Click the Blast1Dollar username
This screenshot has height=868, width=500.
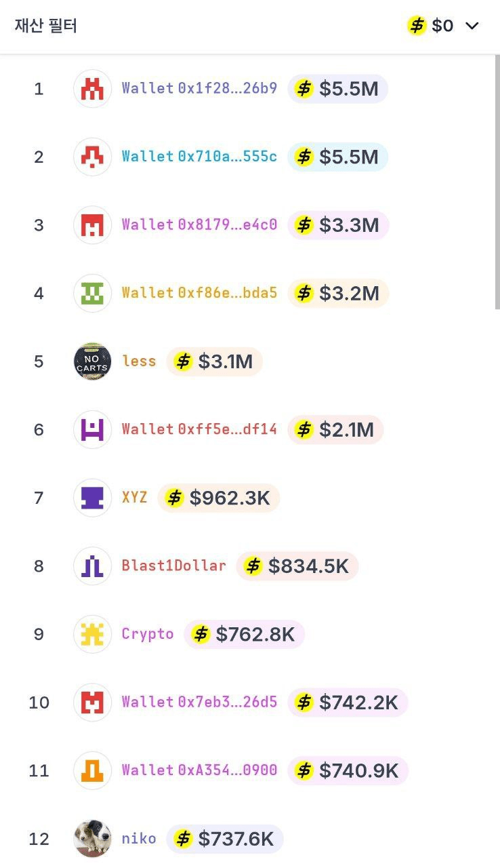pos(174,566)
